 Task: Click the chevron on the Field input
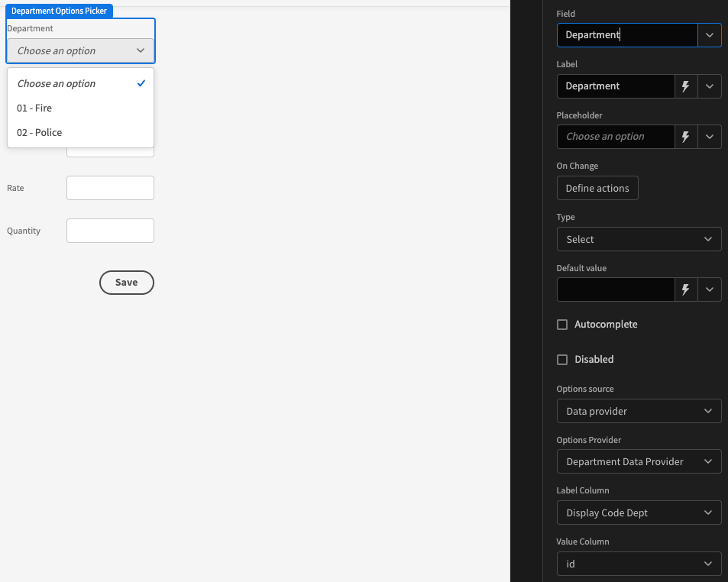709,35
